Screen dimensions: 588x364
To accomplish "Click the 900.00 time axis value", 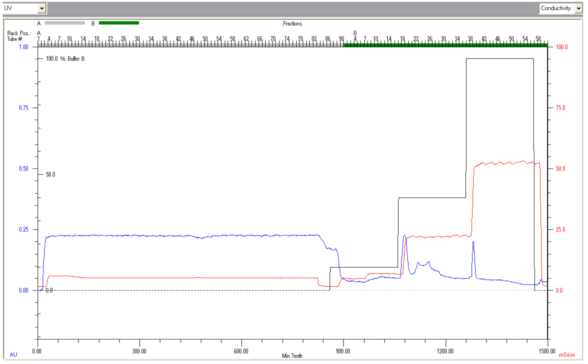I will coord(343,351).
